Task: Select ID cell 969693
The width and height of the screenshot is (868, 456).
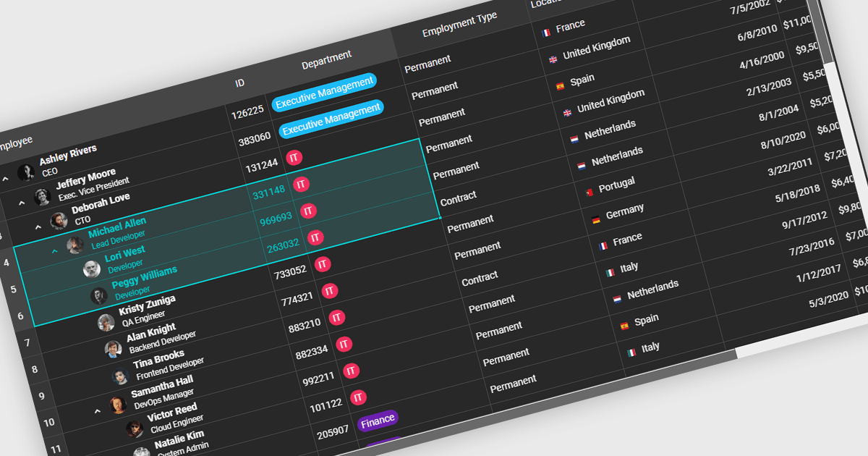Action: [276, 217]
